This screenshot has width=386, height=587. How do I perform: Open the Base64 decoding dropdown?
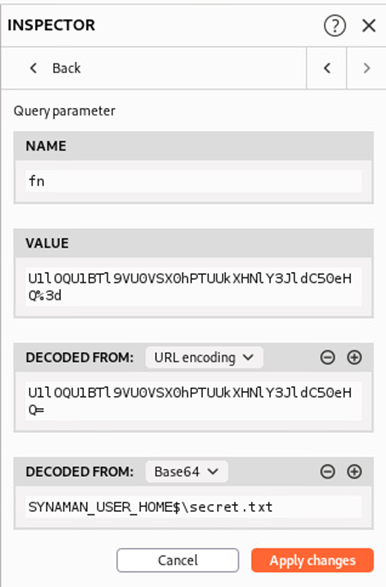tap(186, 471)
